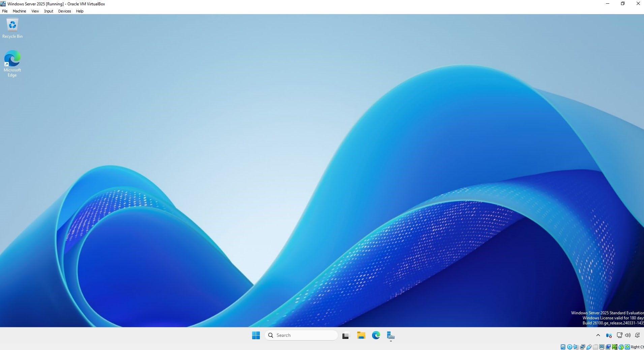Click the Windows Start button
This screenshot has width=644, height=350.
(x=256, y=336)
